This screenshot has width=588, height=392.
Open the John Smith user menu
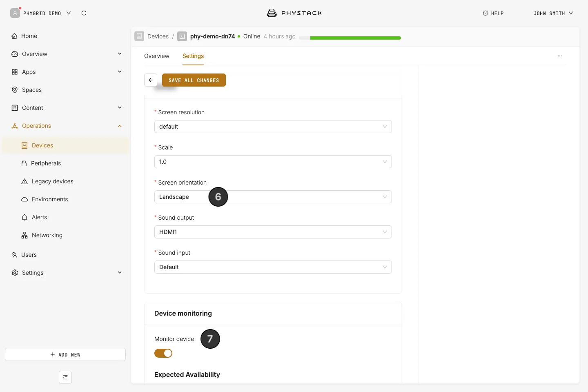click(x=553, y=13)
